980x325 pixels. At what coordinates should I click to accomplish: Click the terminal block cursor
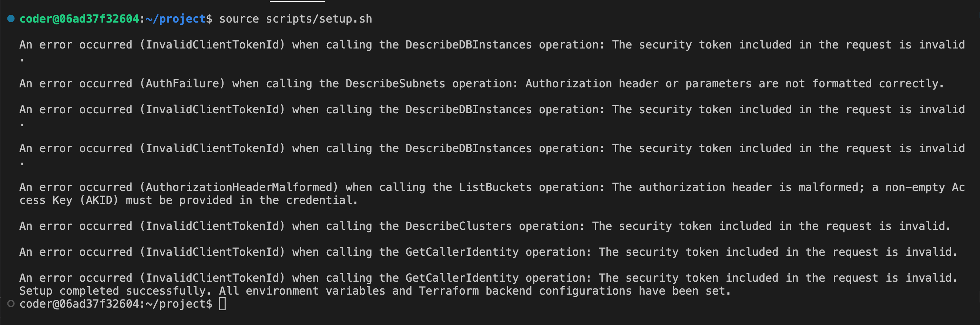[222, 304]
